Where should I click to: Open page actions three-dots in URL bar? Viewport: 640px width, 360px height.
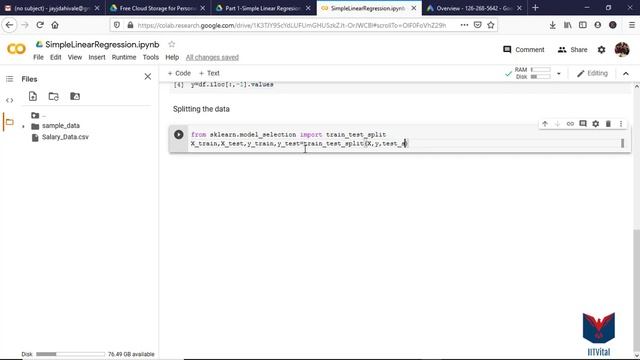(x=464, y=25)
